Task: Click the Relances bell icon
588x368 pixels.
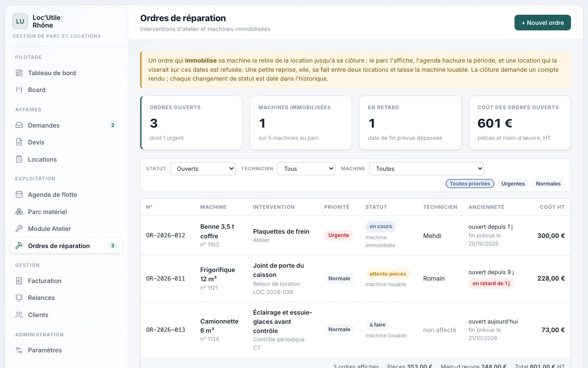Action: click(19, 297)
